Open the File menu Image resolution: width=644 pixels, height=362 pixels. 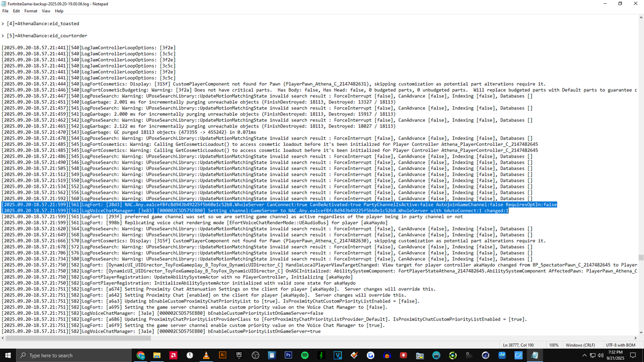pyautogui.click(x=6, y=11)
